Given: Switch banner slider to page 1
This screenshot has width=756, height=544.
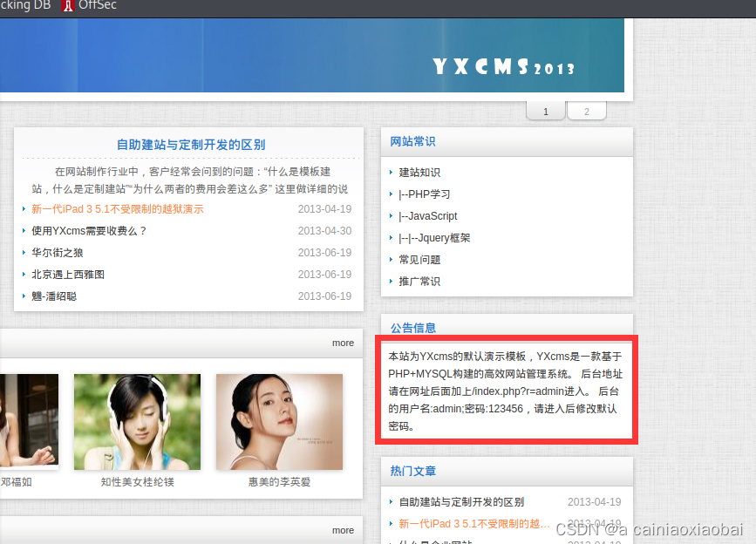Looking at the screenshot, I should 545,111.
